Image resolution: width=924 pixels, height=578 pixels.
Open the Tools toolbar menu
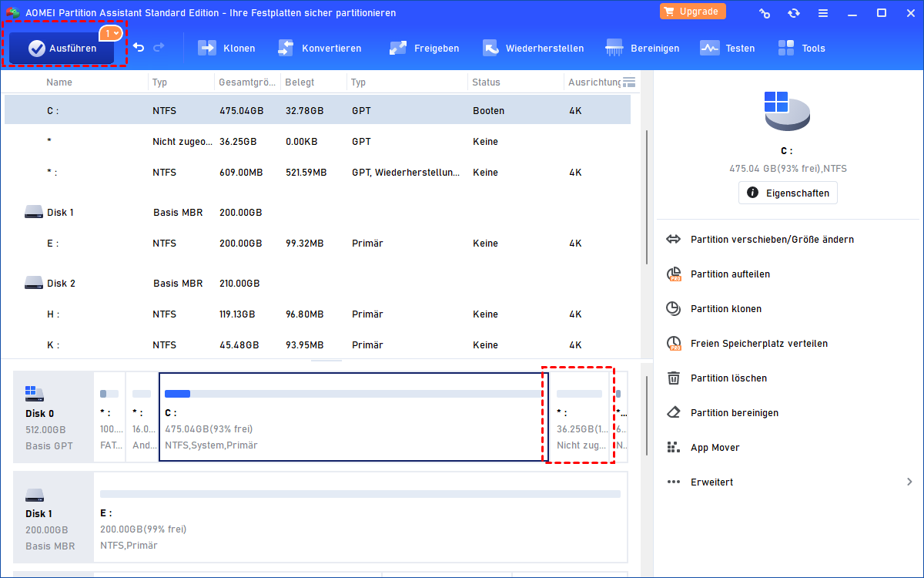click(x=801, y=48)
